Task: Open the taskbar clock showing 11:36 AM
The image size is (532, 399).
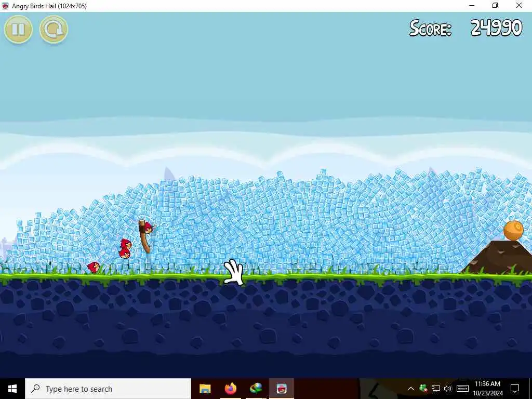Action: [x=487, y=389]
